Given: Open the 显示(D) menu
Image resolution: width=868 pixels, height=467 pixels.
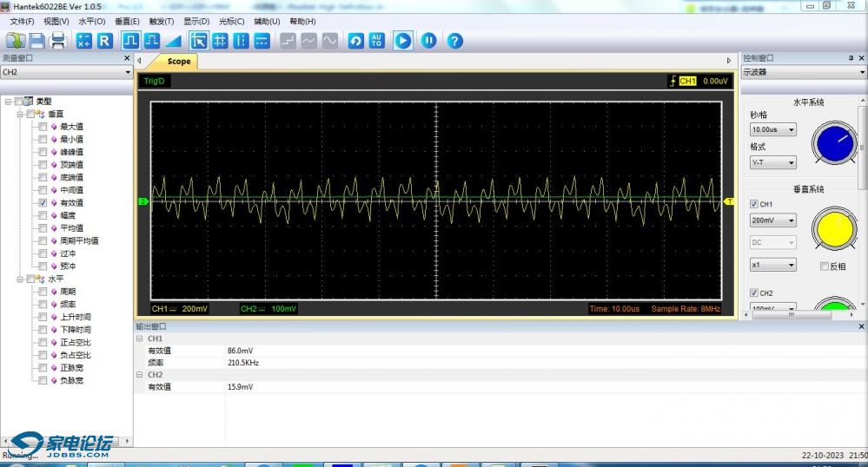Looking at the screenshot, I should pyautogui.click(x=196, y=22).
